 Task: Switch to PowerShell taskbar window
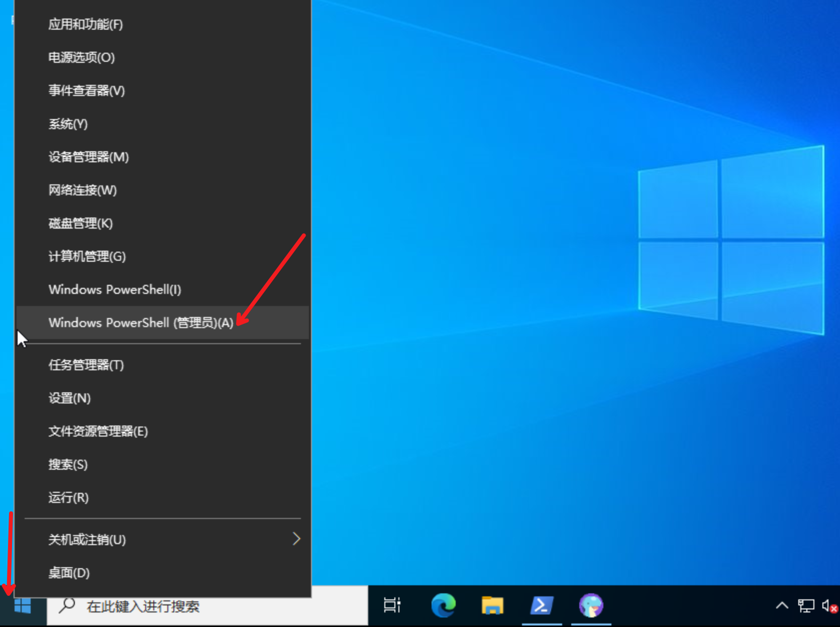pos(541,605)
